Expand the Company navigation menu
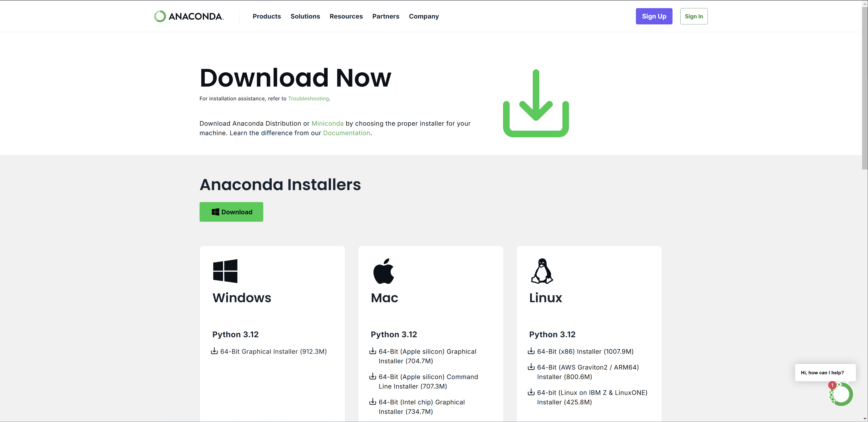The height and width of the screenshot is (422, 868). click(x=424, y=16)
